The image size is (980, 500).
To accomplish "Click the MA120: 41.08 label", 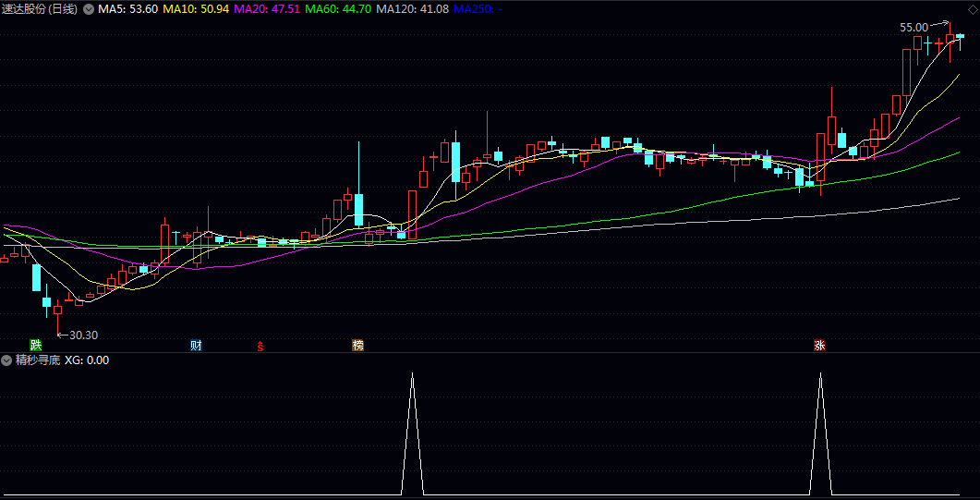I will coord(413,9).
